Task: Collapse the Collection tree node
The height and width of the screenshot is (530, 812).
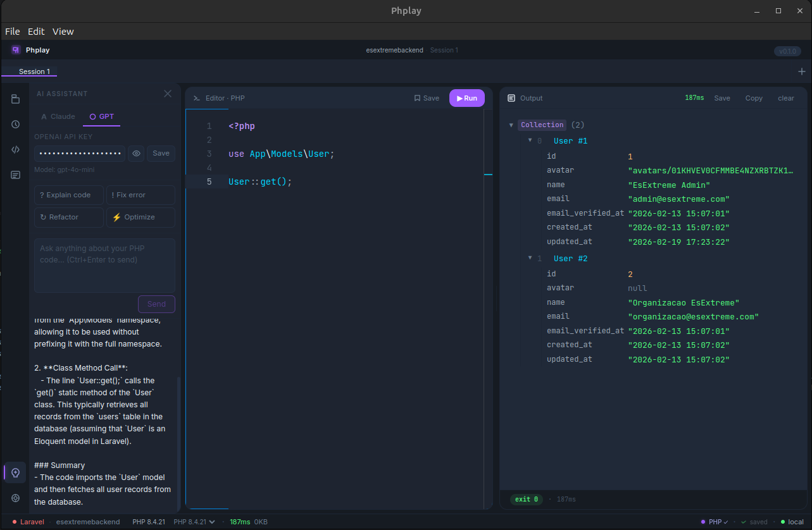Action: point(511,125)
